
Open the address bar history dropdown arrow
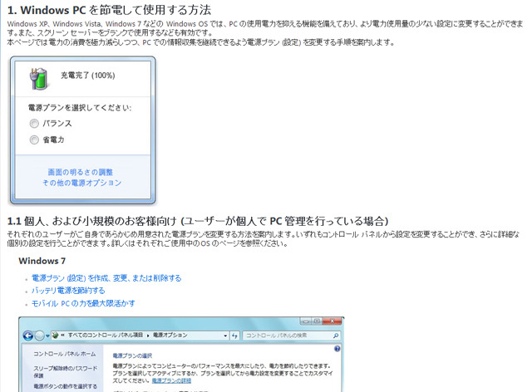[225, 336]
